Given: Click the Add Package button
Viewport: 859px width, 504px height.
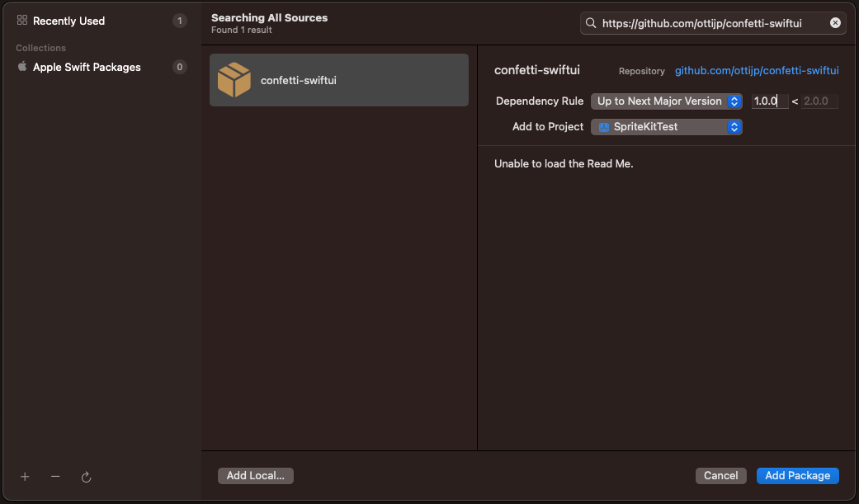Looking at the screenshot, I should click(798, 475).
